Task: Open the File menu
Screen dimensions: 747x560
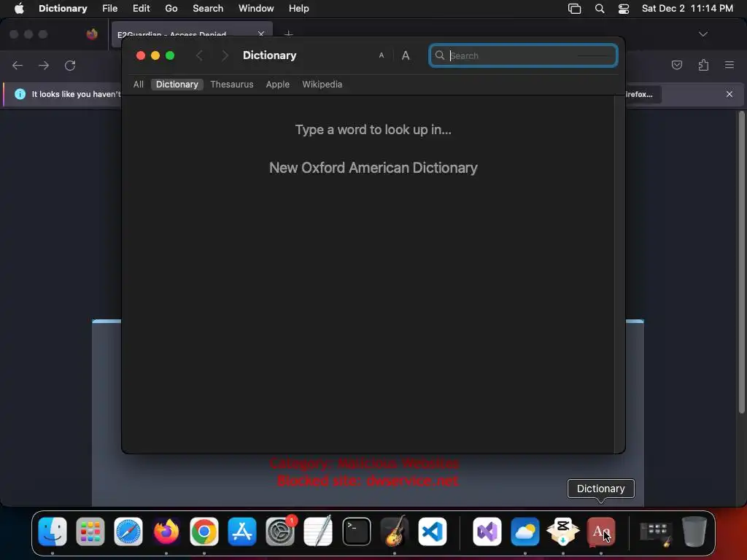Action: [x=109, y=9]
